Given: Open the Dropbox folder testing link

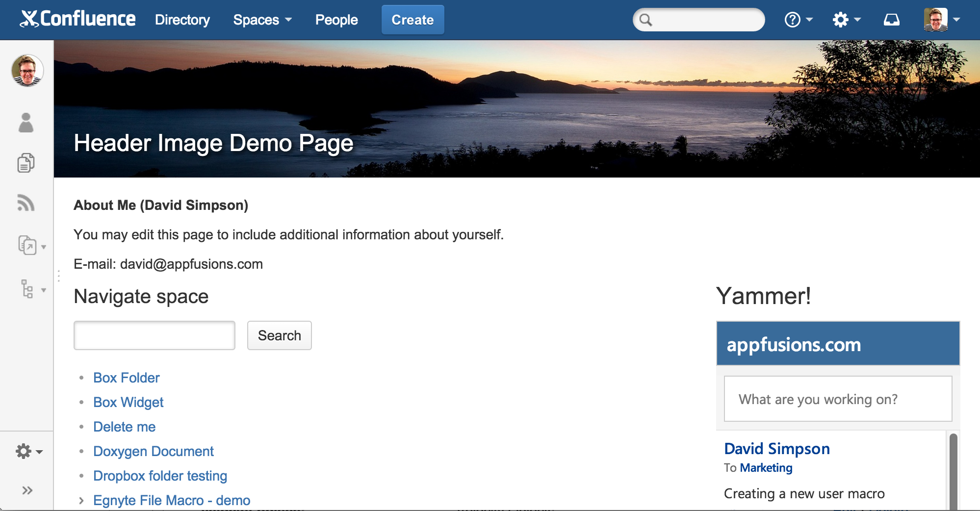Looking at the screenshot, I should click(160, 476).
